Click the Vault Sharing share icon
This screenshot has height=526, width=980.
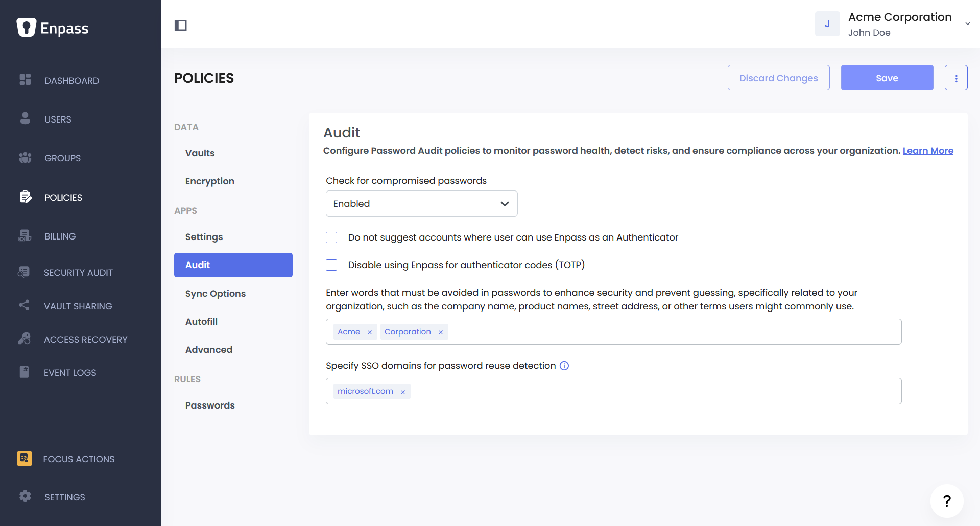pyautogui.click(x=24, y=305)
